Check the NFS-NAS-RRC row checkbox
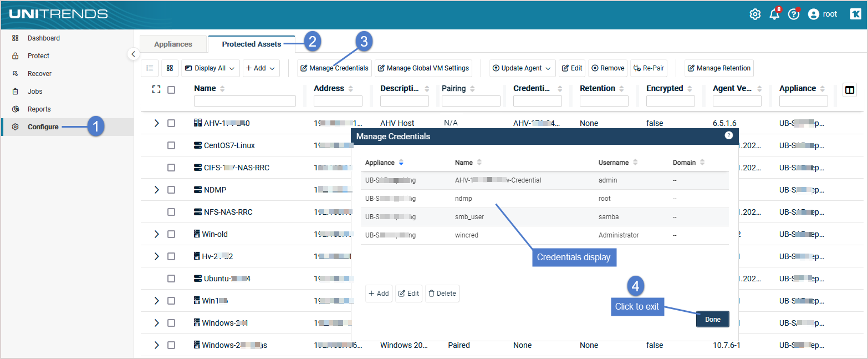 coord(171,212)
